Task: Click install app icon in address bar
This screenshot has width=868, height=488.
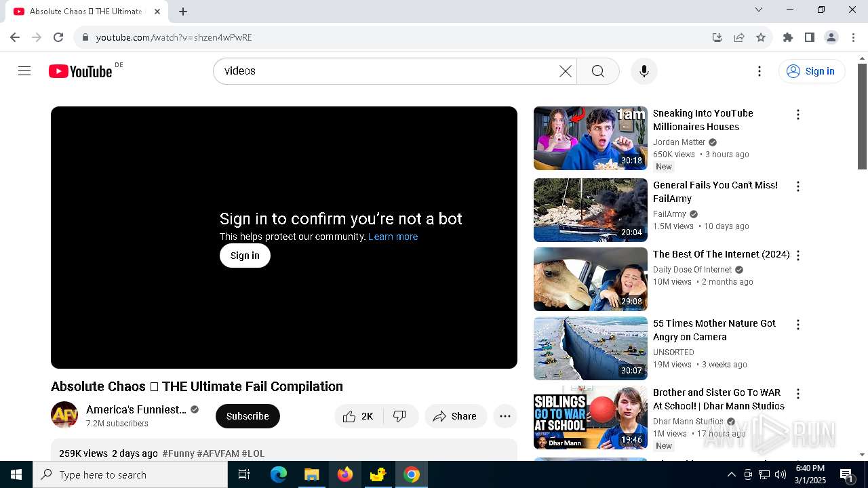Action: coord(717,37)
